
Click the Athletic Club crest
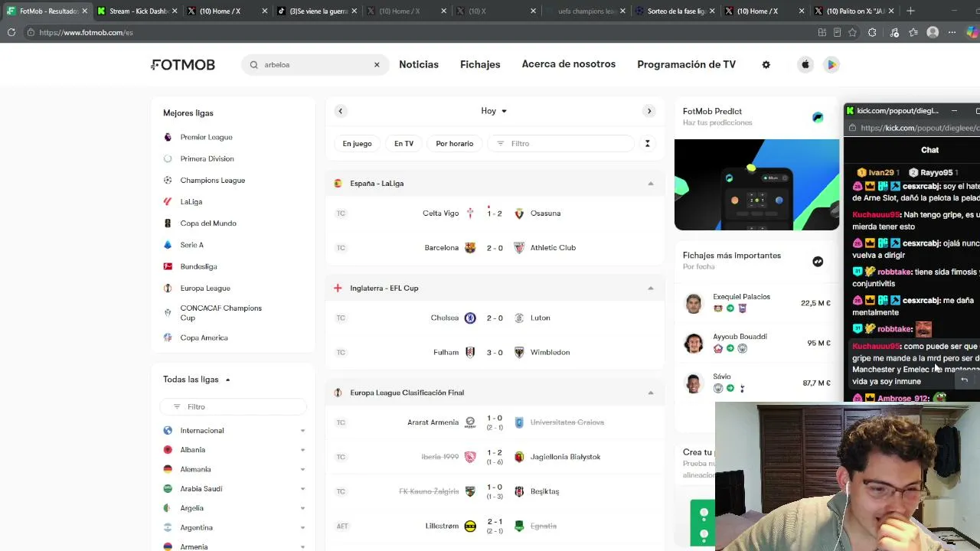tap(519, 248)
